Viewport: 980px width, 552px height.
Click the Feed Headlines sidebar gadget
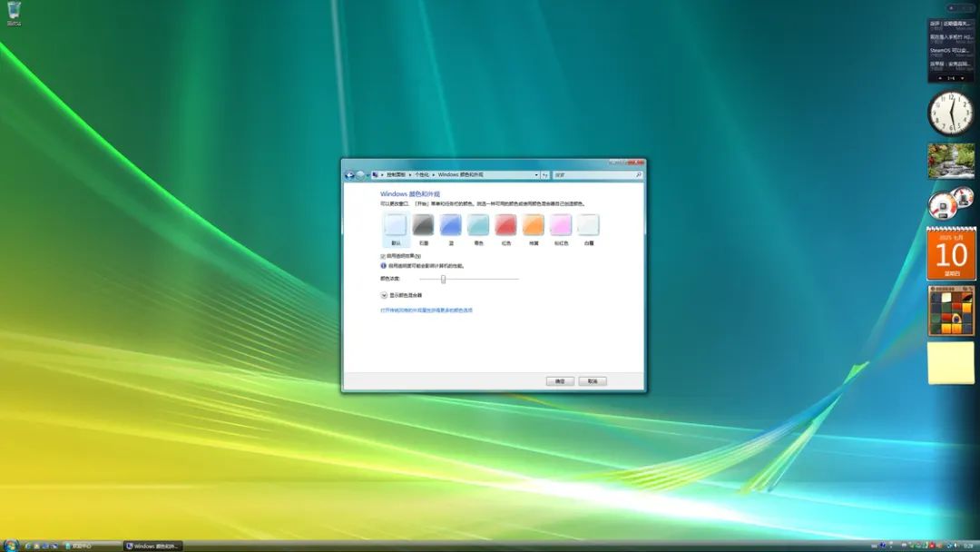(951, 50)
